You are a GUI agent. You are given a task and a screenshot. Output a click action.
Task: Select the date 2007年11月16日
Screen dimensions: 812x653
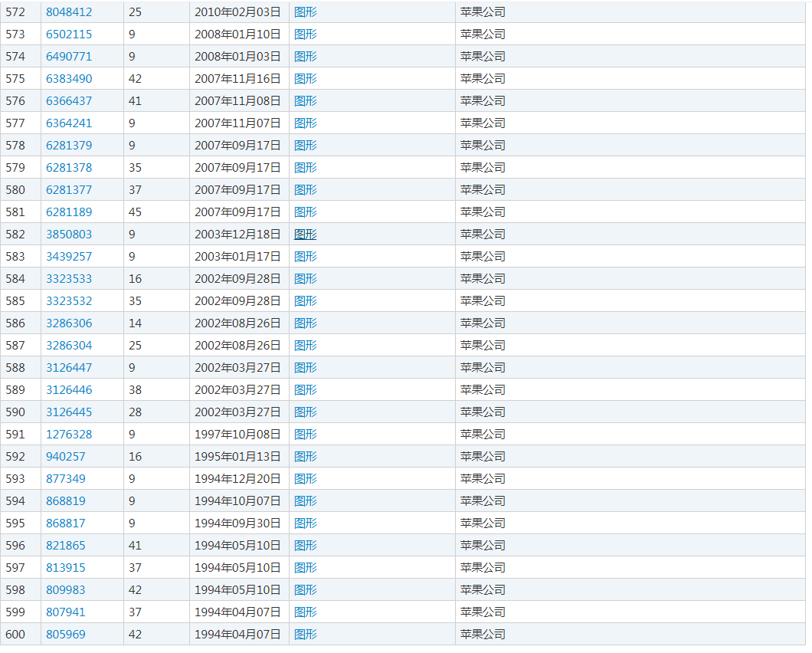(237, 79)
